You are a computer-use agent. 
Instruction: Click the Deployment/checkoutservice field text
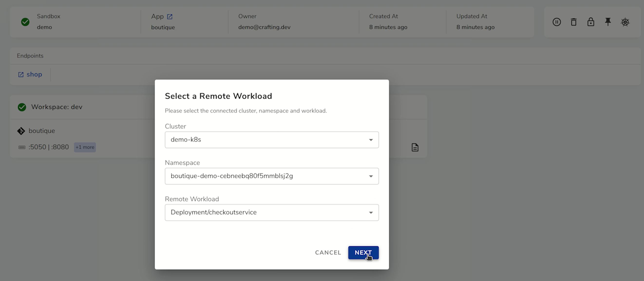coord(214,212)
